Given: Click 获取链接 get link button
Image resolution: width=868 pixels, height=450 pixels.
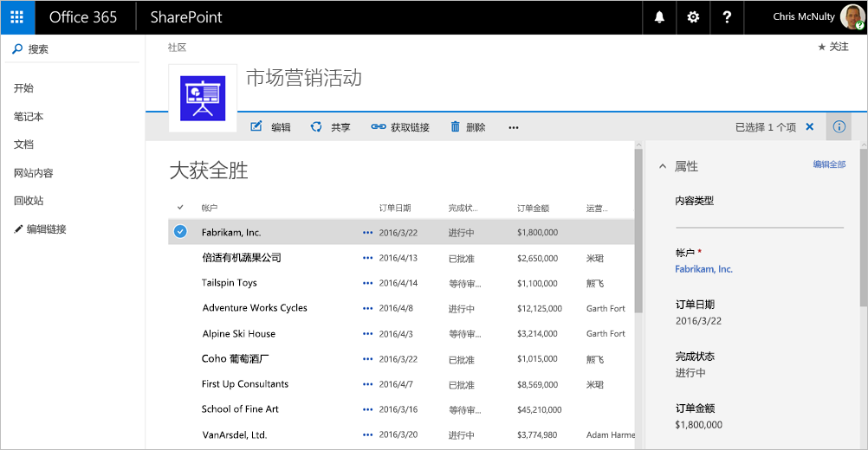Looking at the screenshot, I should [x=400, y=127].
